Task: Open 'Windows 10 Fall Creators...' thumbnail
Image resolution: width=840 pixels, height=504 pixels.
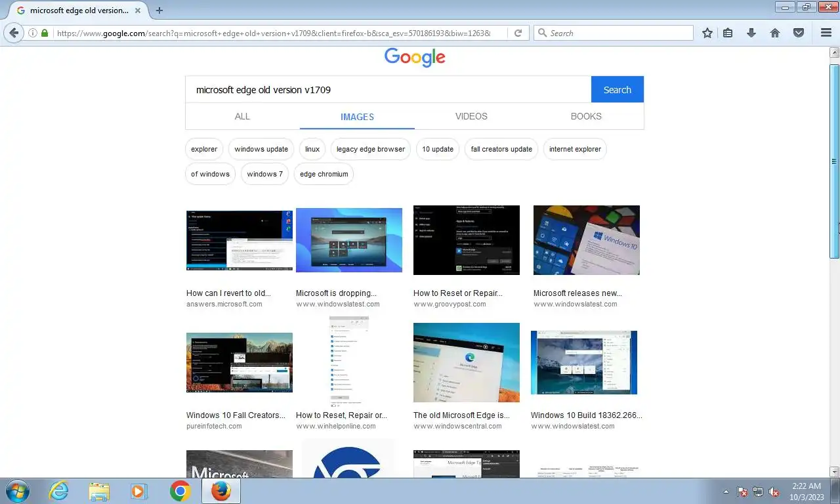Action: click(240, 362)
